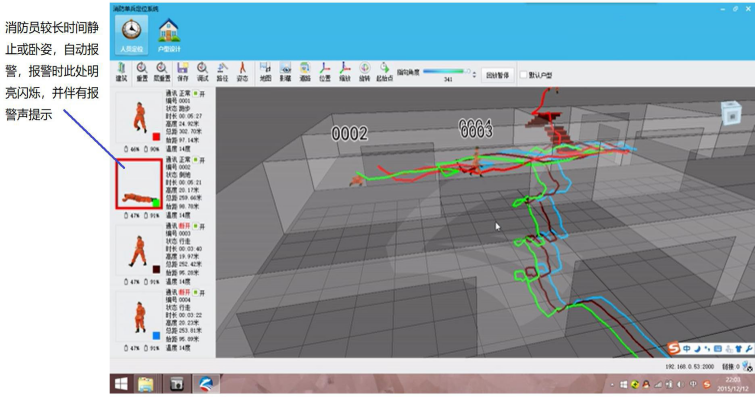Viewport: 755px width, 397px height.
Task: Click the 保存 save disk icon
Action: [182, 71]
